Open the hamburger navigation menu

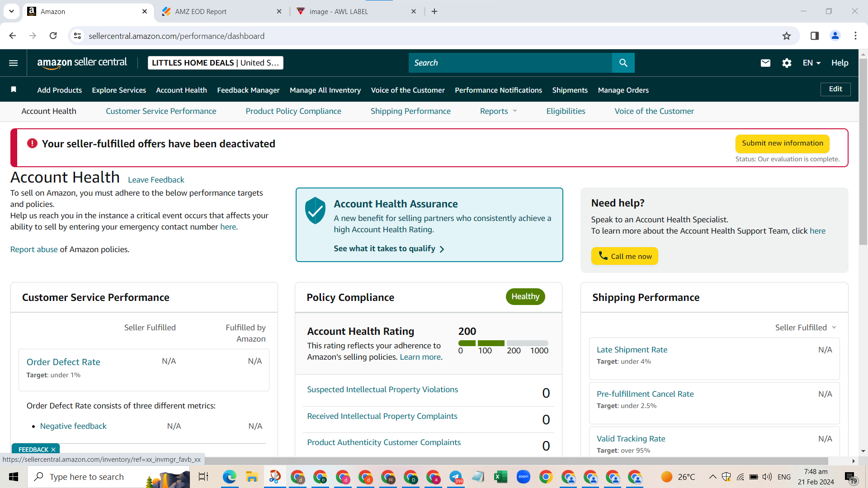(x=14, y=63)
